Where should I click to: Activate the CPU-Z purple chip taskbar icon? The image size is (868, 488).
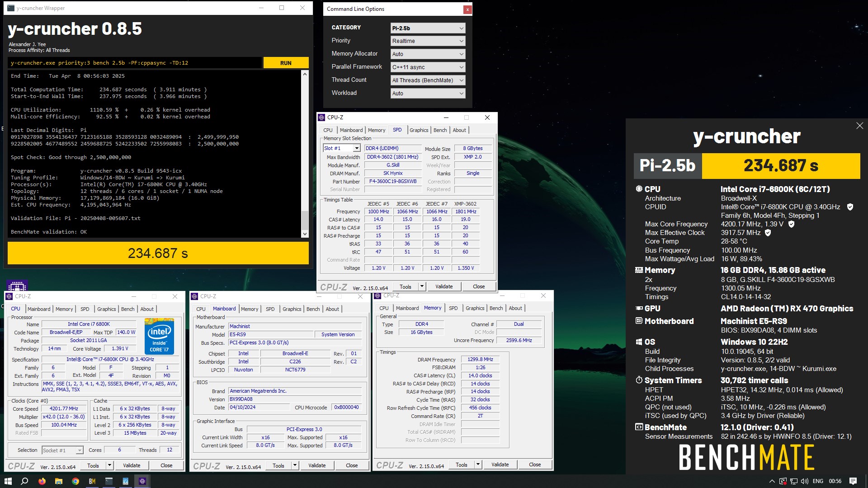[x=142, y=481]
